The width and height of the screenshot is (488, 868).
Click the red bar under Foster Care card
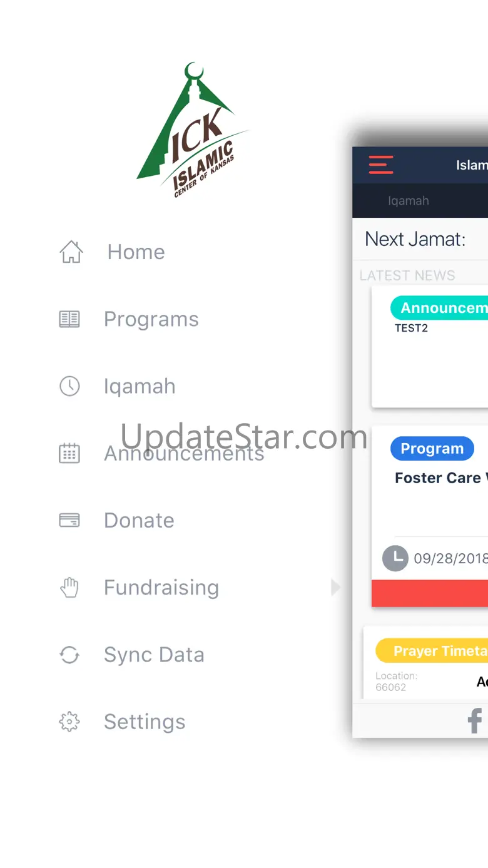coord(430,593)
